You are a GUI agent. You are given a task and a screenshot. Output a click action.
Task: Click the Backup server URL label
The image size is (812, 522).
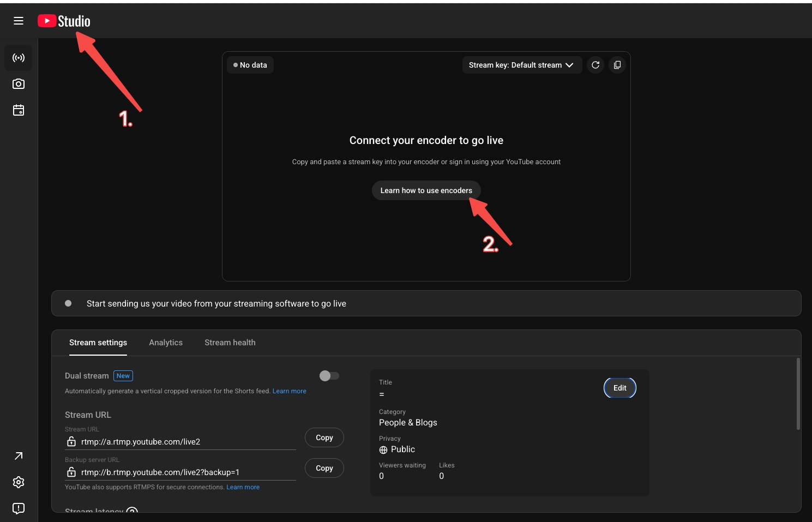(x=92, y=460)
